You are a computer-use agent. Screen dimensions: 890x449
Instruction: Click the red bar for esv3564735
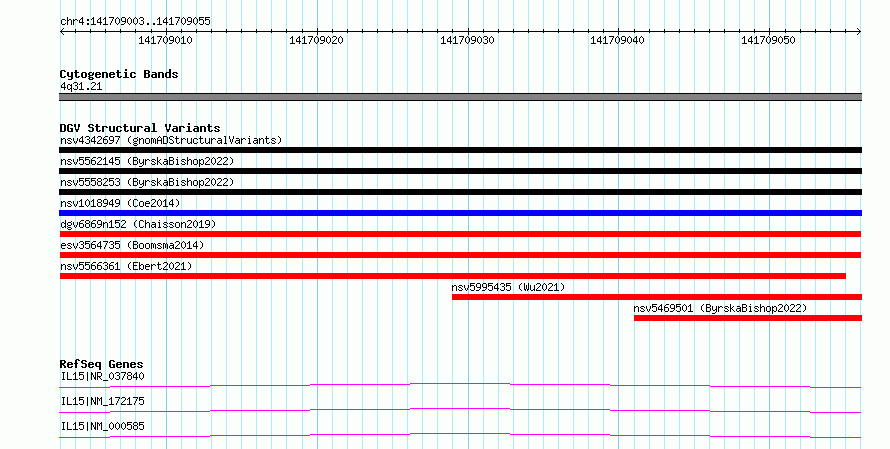[460, 255]
